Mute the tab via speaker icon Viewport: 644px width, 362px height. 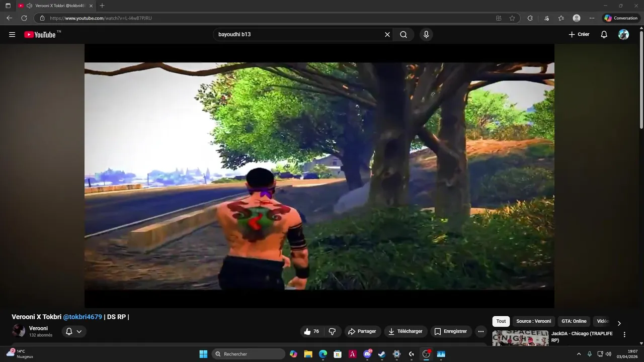(x=29, y=6)
